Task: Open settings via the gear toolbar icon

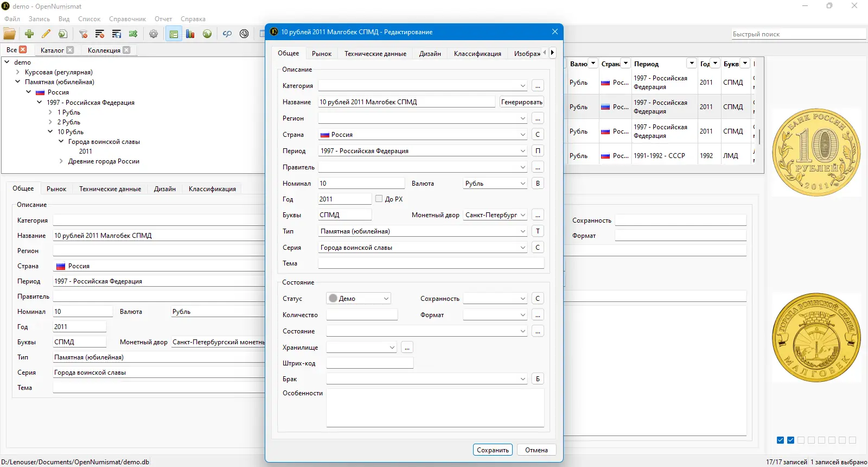Action: (x=154, y=34)
